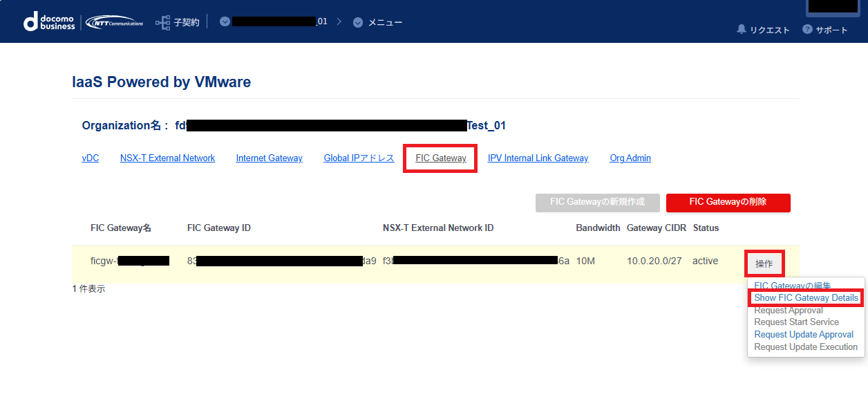The width and height of the screenshot is (868, 406).
Task: Expand the tenant selector chevron ending in 01
Action: pos(225,21)
